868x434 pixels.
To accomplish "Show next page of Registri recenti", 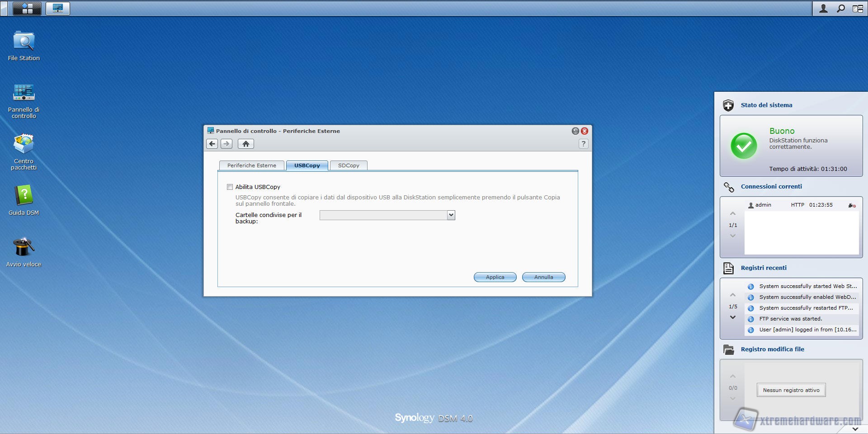I will click(x=733, y=317).
